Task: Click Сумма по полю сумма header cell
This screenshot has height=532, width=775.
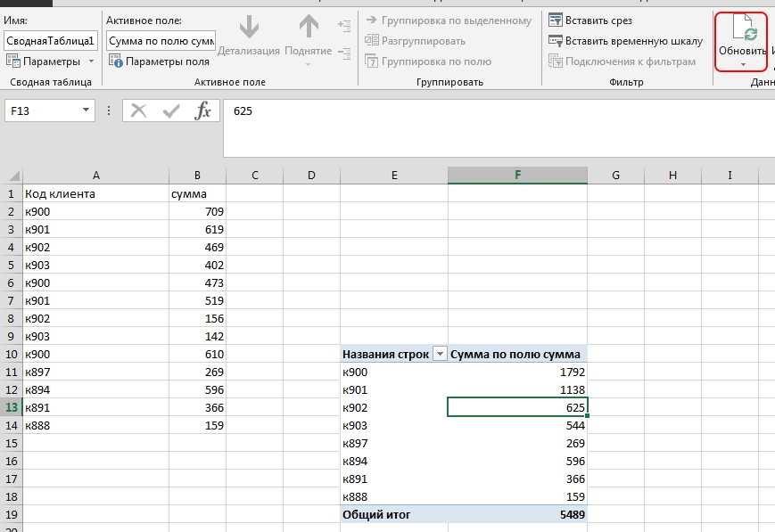Action: [x=517, y=354]
